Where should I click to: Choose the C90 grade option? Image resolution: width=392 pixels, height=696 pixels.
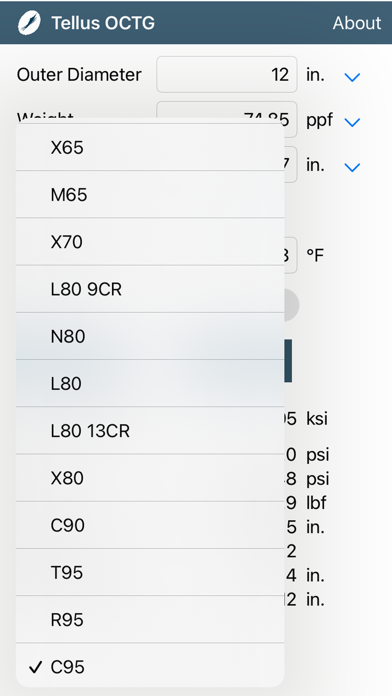(150, 525)
